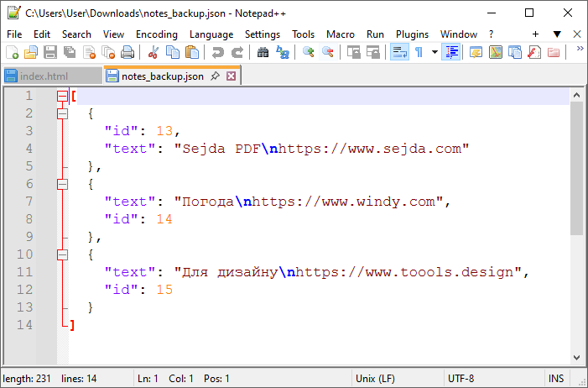Select the notes_backup.json tab
This screenshot has height=388, width=588.
[172, 75]
